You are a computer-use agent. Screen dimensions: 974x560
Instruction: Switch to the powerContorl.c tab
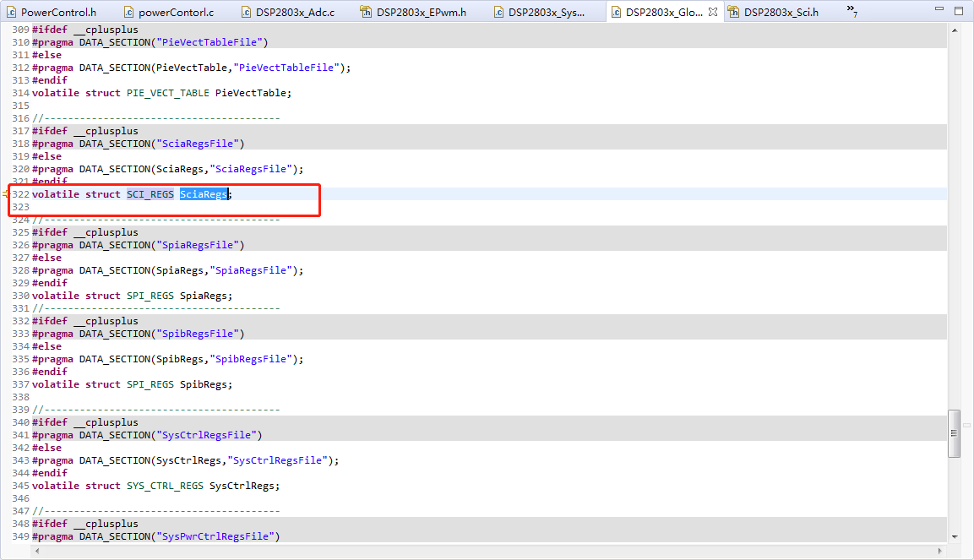pos(177,12)
